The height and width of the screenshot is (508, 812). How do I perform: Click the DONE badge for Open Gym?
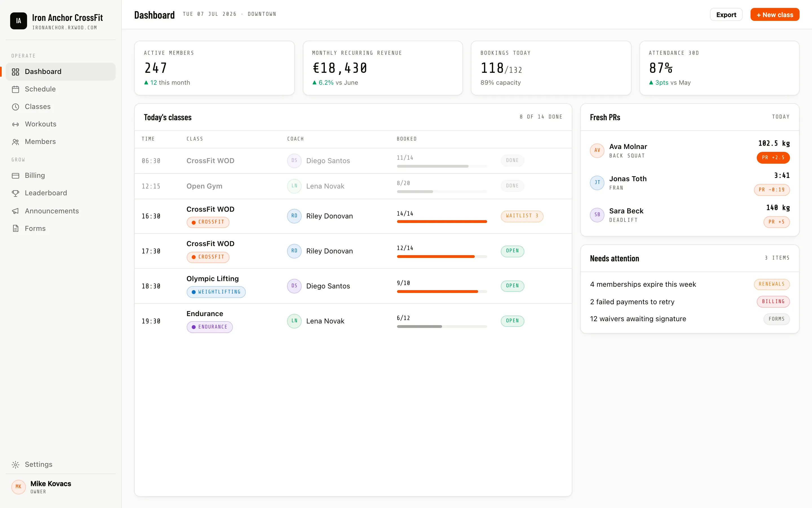coord(512,186)
